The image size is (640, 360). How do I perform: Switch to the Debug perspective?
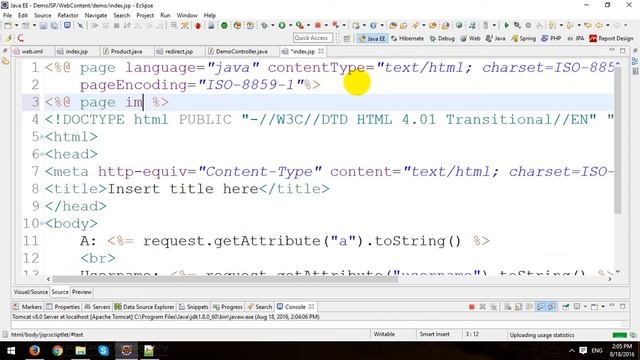[442, 38]
